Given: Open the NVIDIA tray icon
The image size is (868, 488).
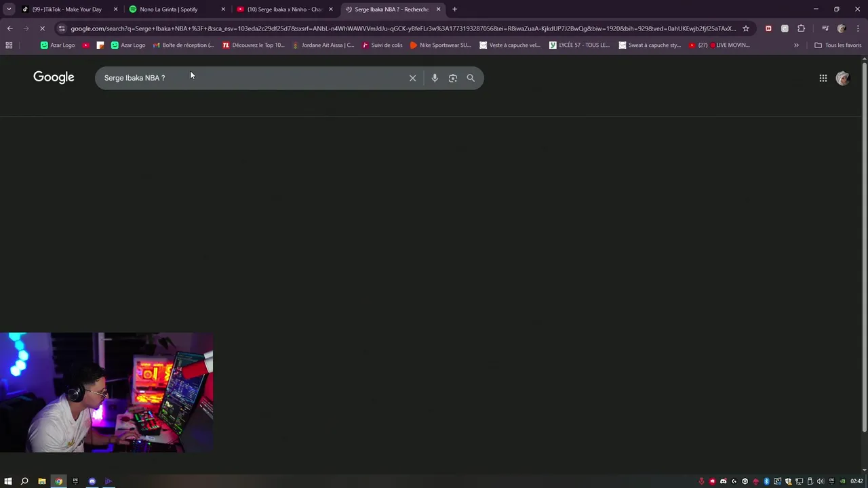Looking at the screenshot, I should 842,481.
